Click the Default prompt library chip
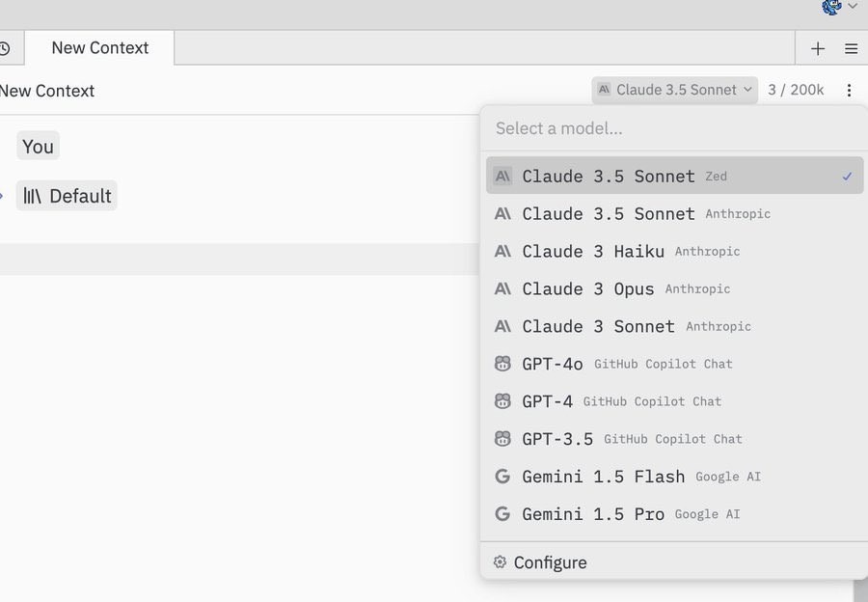The image size is (868, 602). 67,196
